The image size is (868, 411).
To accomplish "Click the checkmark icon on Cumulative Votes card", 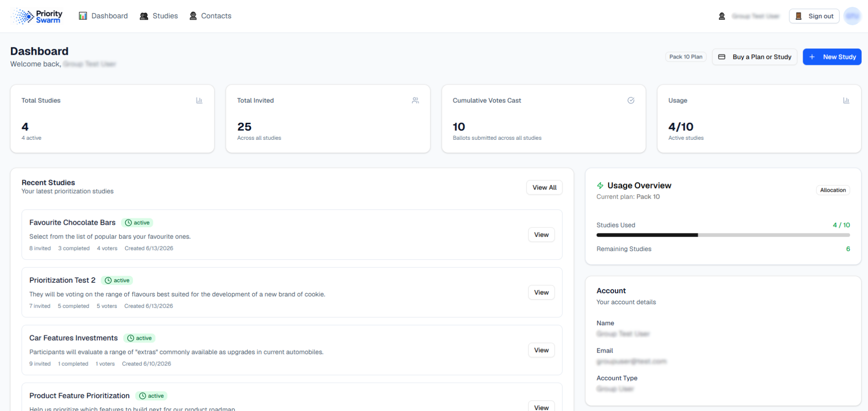I will pyautogui.click(x=631, y=100).
